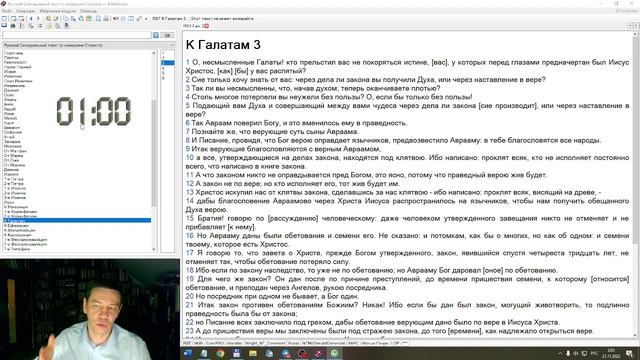Click the OK search button
Viewport: 640px width, 360px height.
point(167,36)
